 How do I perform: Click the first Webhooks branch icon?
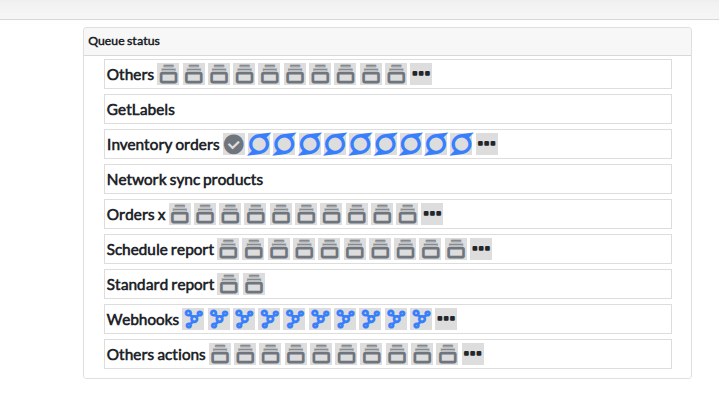pos(194,319)
